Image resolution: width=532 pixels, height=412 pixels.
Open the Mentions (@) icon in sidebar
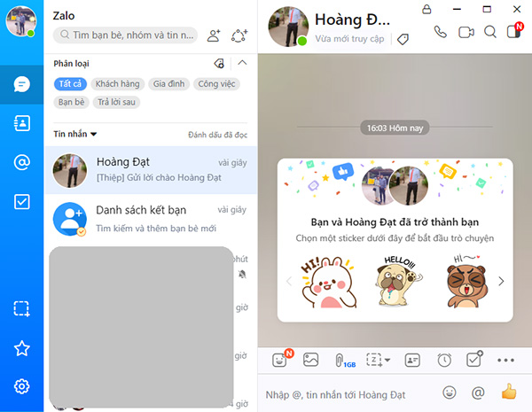(21, 162)
